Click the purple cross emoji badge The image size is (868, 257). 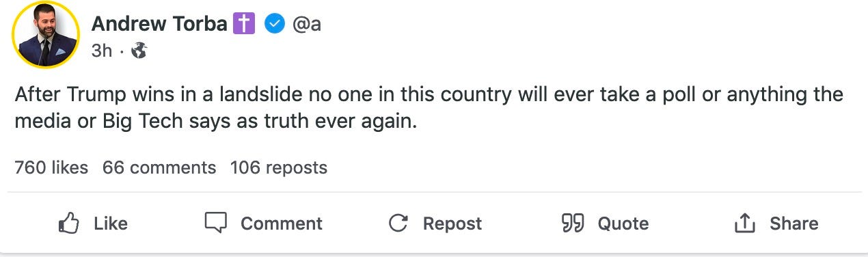(243, 24)
